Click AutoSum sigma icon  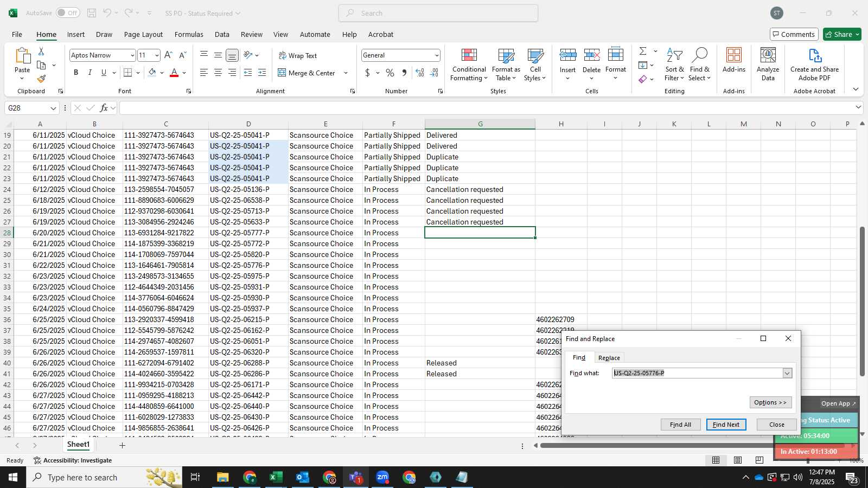(x=643, y=51)
